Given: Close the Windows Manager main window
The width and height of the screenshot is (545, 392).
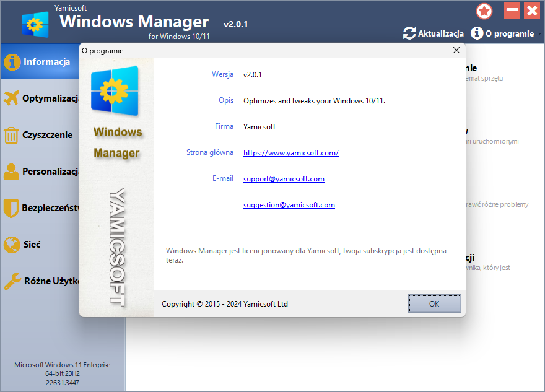Looking at the screenshot, I should [x=532, y=11].
